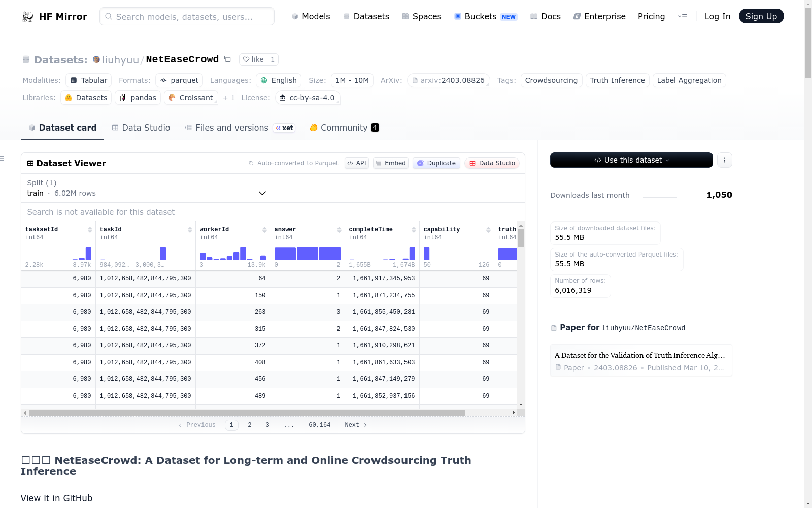Image resolution: width=812 pixels, height=508 pixels.
Task: Like the NetEaseCrowd dataset
Action: [x=253, y=59]
